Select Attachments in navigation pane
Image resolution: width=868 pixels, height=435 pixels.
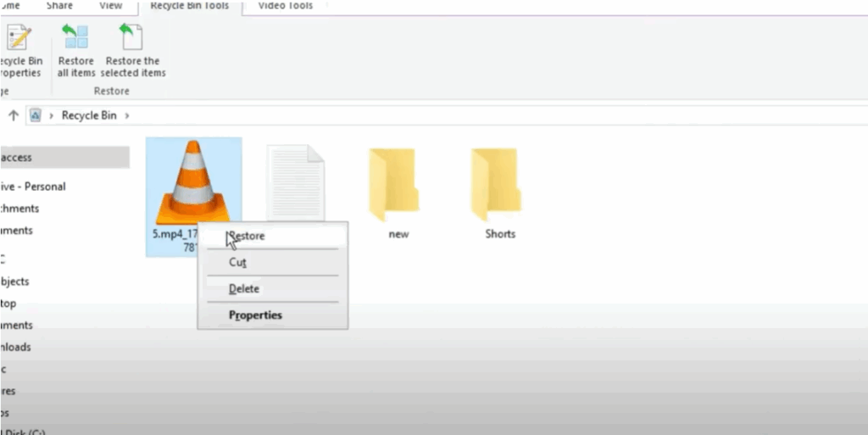(20, 209)
